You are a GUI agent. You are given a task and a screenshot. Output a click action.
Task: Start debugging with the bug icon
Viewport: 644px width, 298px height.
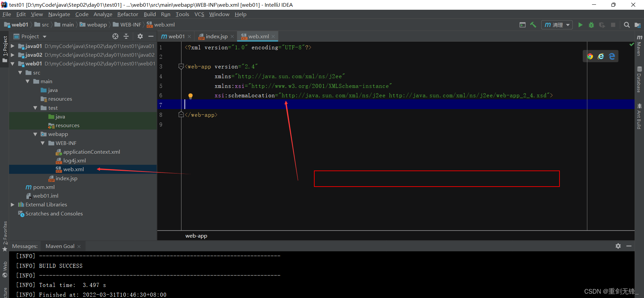(x=591, y=25)
